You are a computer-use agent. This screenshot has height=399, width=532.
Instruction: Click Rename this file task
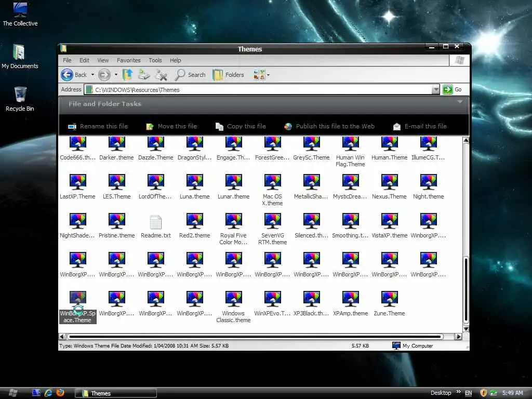click(x=98, y=126)
